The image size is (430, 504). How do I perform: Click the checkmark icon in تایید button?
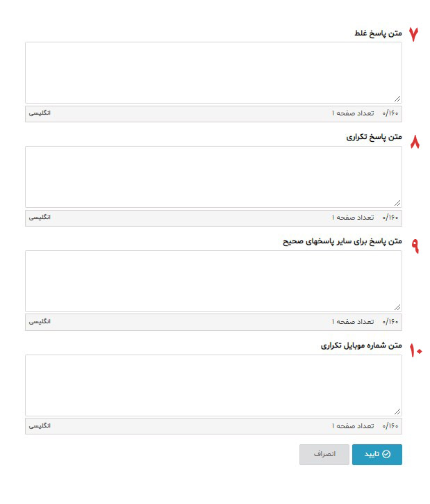[386, 454]
